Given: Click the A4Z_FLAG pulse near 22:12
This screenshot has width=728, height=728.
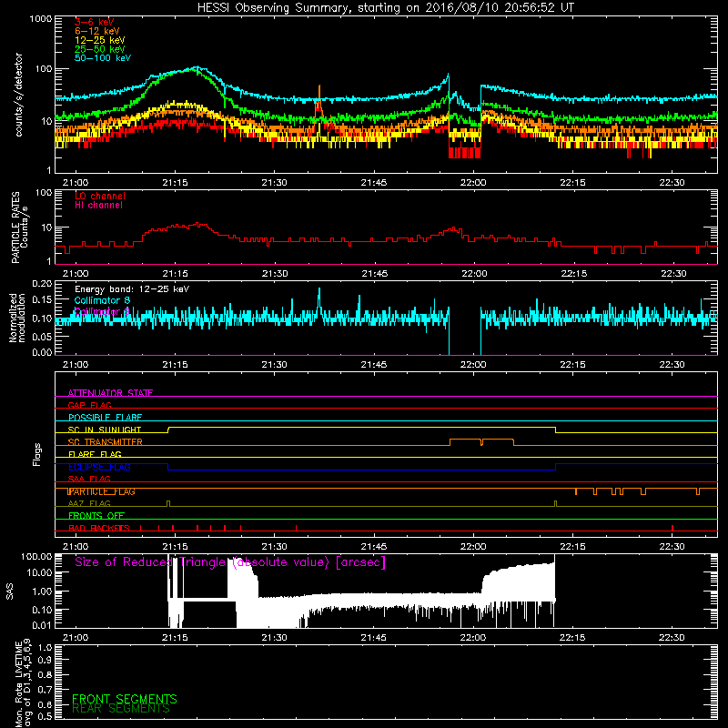Looking at the screenshot, I should pos(555,504).
